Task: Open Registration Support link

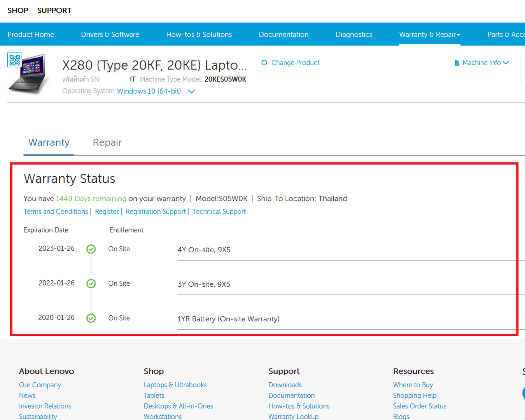Action: (156, 212)
